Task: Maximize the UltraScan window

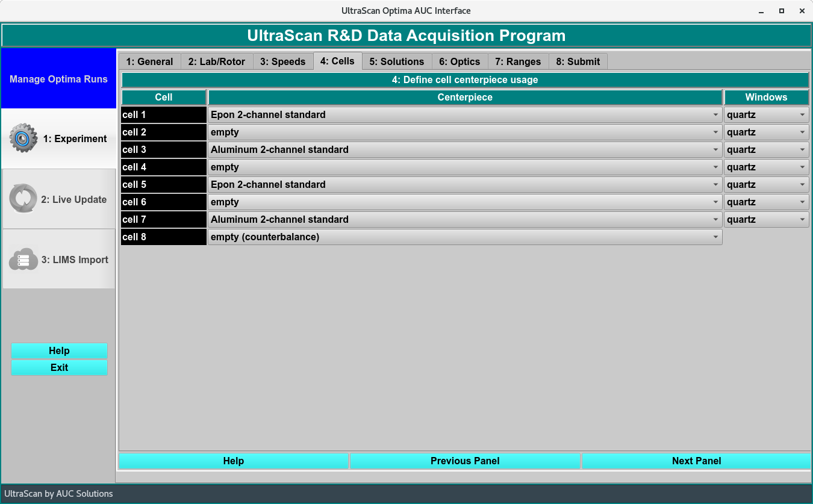Action: click(x=781, y=11)
